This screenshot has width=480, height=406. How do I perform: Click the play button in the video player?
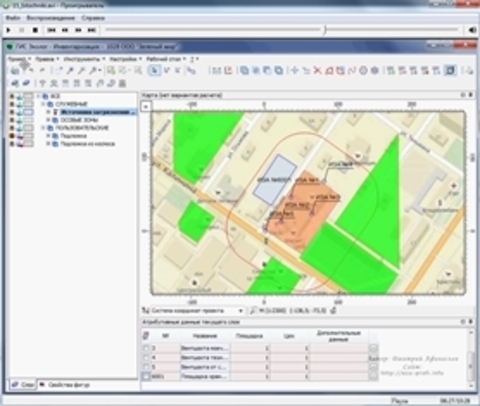(9, 30)
